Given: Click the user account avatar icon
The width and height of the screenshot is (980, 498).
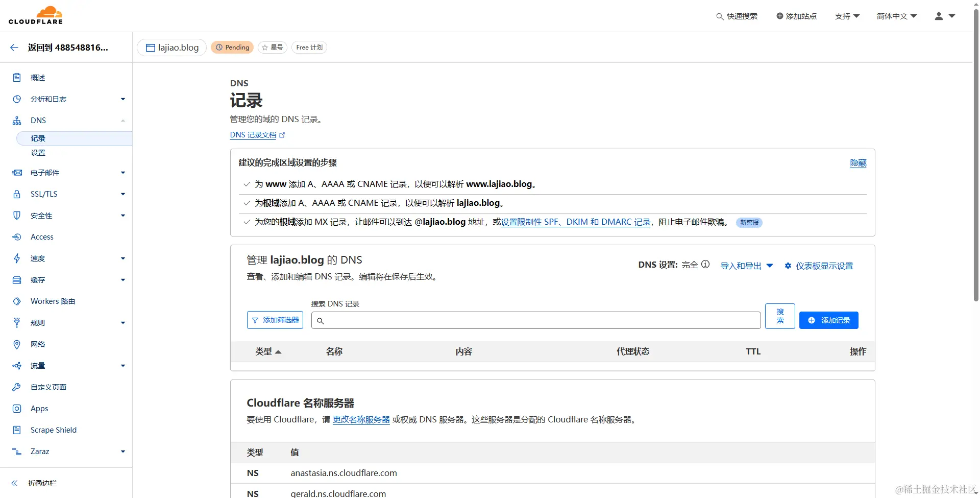Looking at the screenshot, I should (x=939, y=16).
